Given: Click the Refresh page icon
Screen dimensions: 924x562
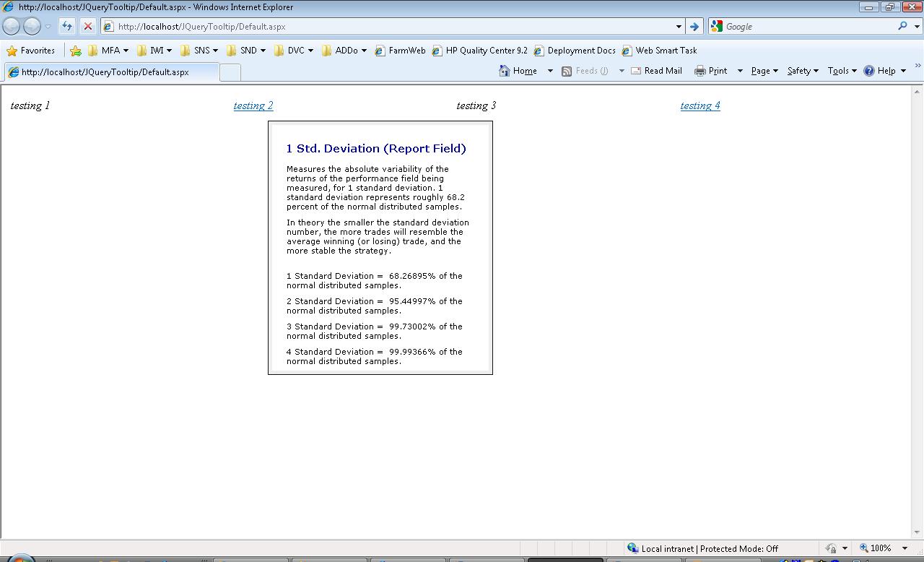Looking at the screenshot, I should point(67,26).
